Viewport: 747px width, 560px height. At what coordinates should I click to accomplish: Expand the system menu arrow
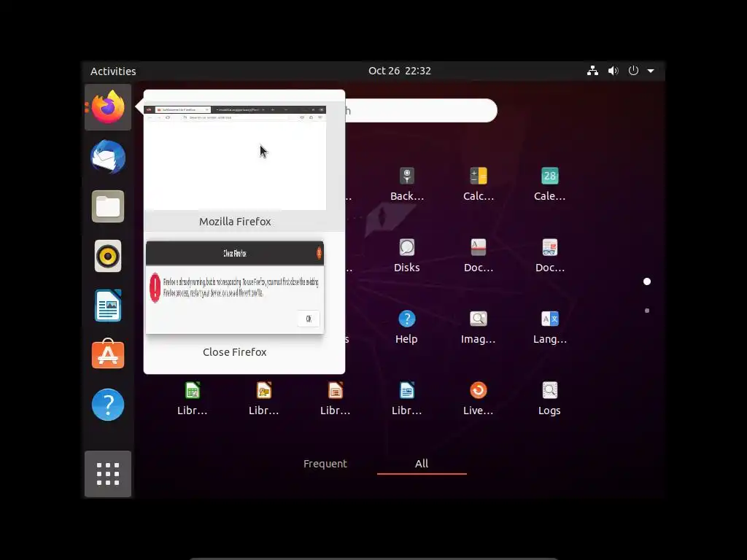coord(651,71)
